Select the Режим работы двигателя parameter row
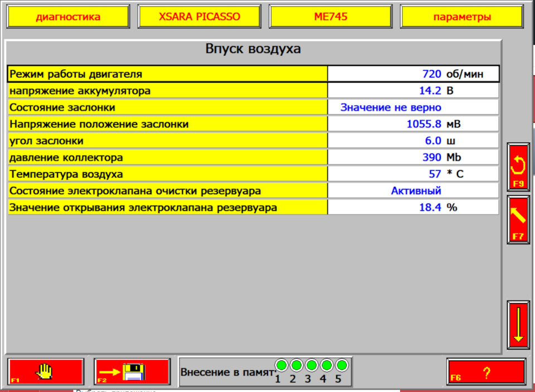535x392 pixels. 167,73
